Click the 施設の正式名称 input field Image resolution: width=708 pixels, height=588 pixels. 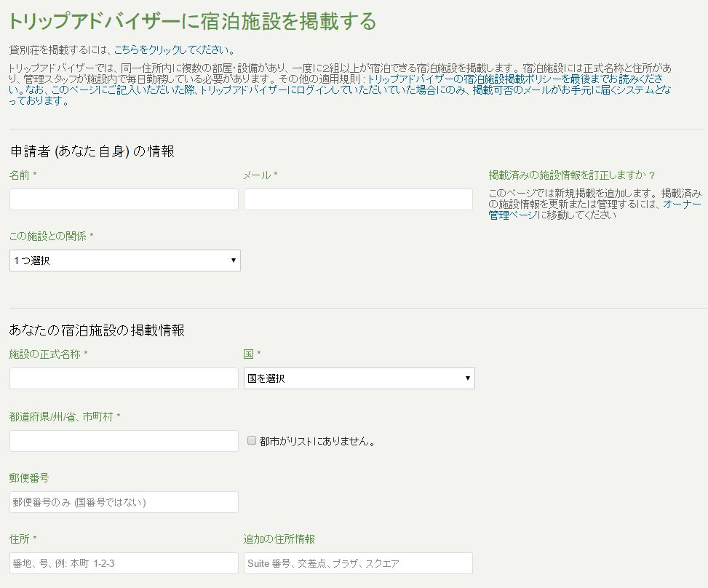[124, 378]
